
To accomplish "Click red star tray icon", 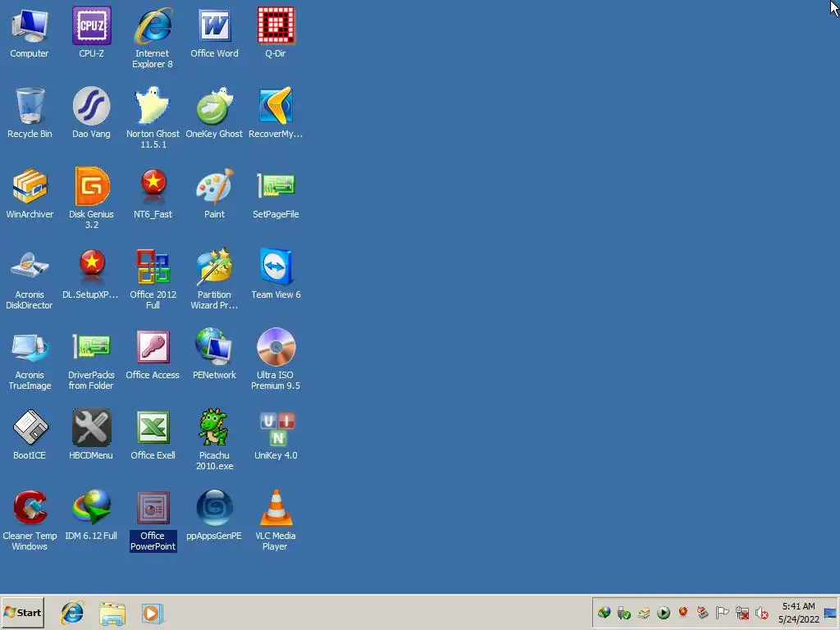I will click(683, 612).
